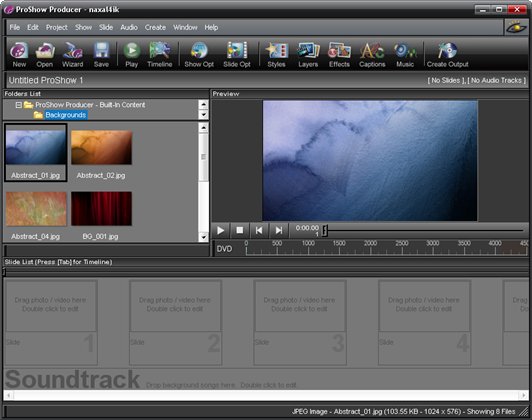Select the Backgrounds folder
Image resolution: width=532 pixels, height=420 pixels.
65,115
